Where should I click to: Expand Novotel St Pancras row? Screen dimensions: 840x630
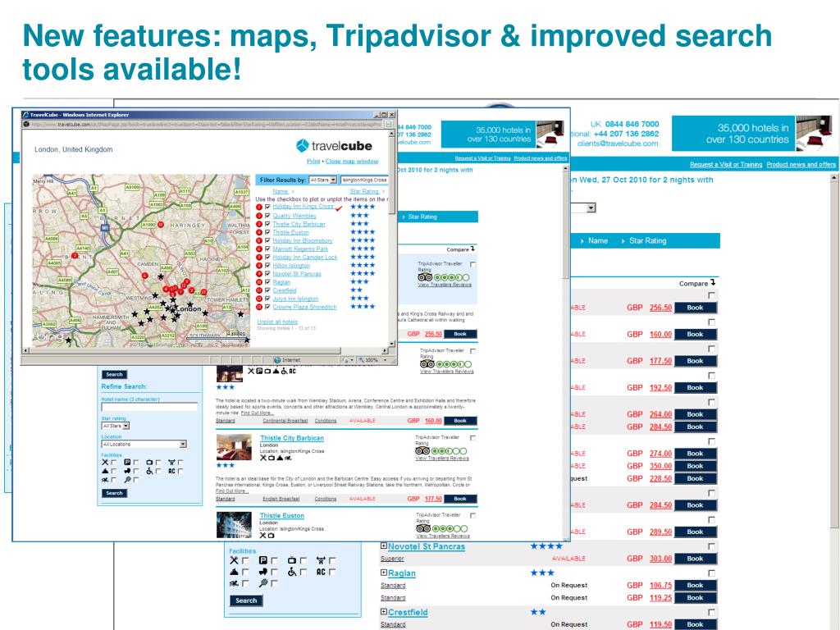(384, 546)
